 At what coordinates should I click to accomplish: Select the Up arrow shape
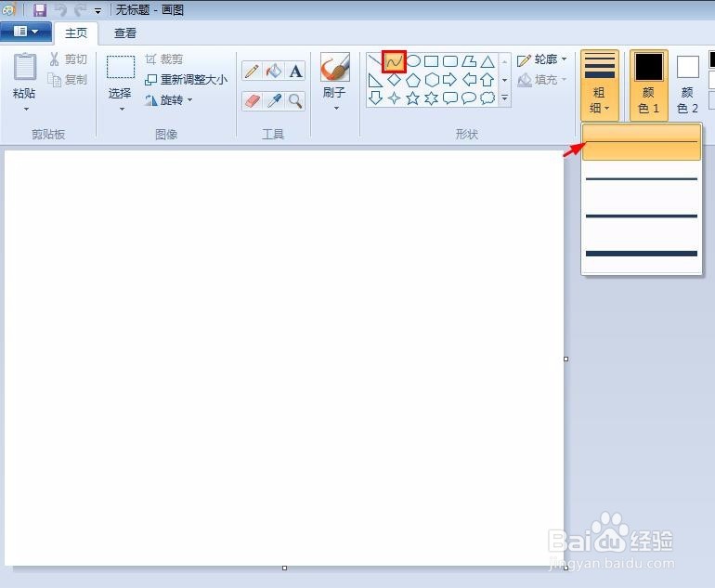[487, 80]
